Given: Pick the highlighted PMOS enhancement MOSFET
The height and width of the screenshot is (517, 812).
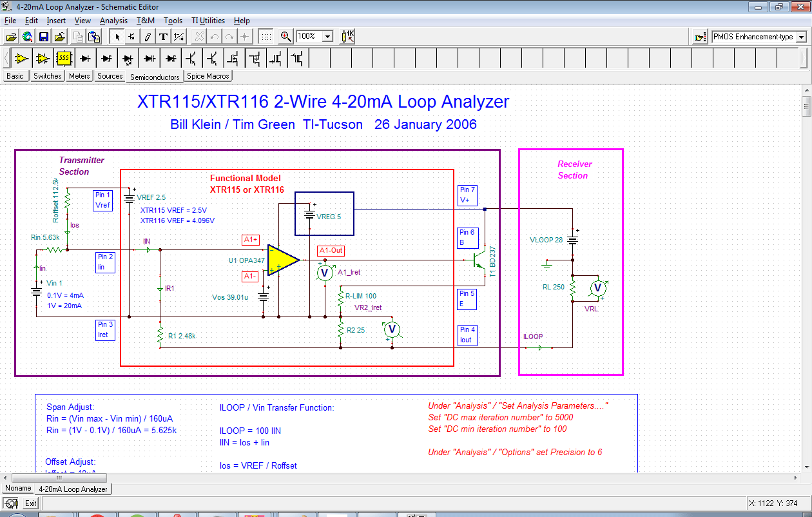Looking at the screenshot, I should (x=255, y=59).
